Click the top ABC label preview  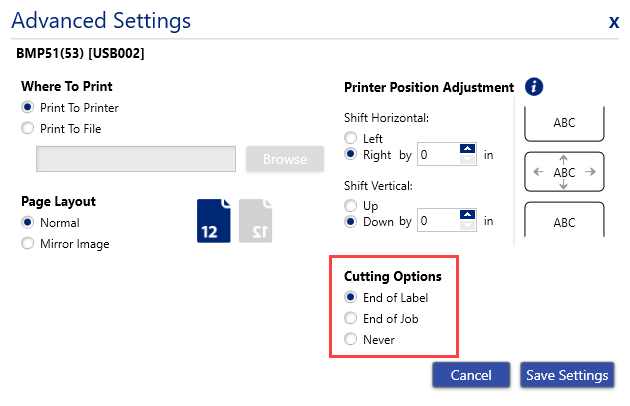point(564,123)
